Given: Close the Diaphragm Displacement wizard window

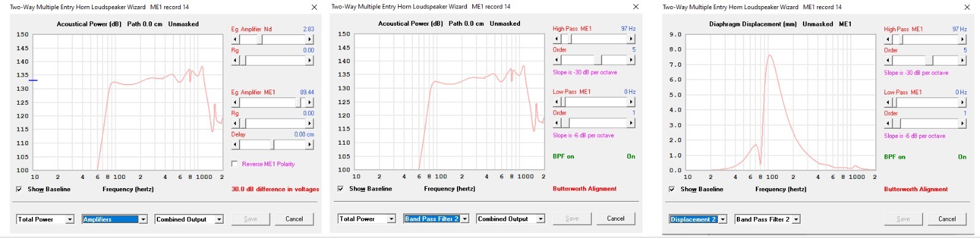Looking at the screenshot, I should tap(967, 7).
